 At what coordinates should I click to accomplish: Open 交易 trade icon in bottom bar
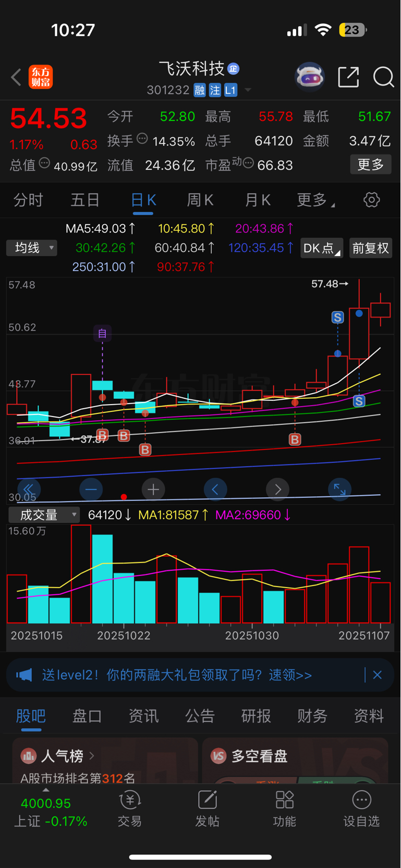click(x=130, y=800)
